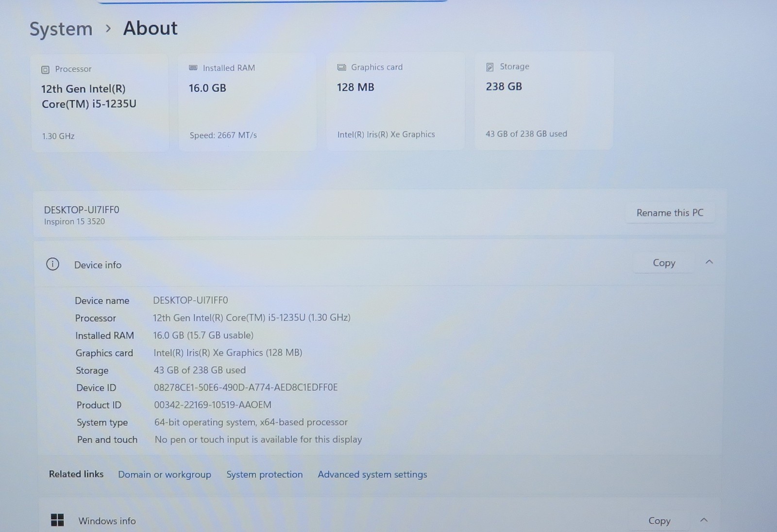Click the 128 MB graphics card value
Screen dimensions: 777x532
(355, 87)
